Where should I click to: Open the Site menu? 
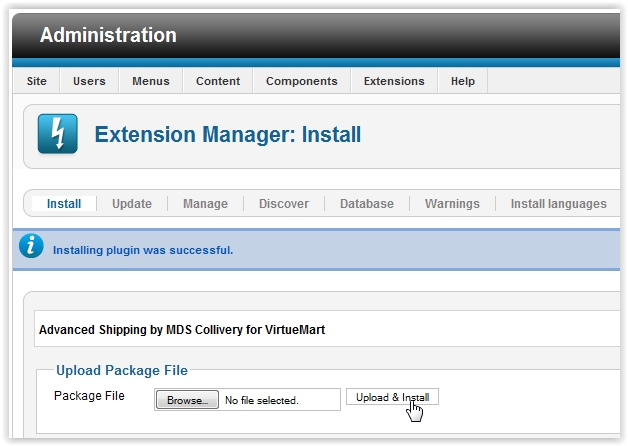(36, 81)
